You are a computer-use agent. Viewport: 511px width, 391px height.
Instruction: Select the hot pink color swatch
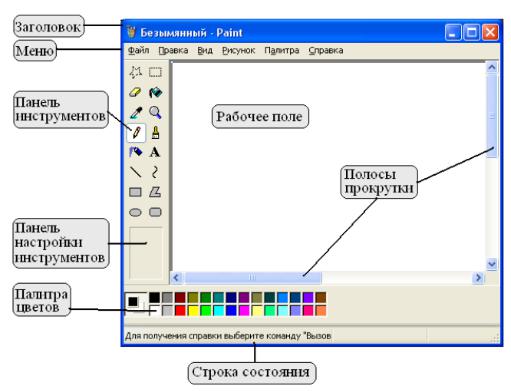(308, 310)
